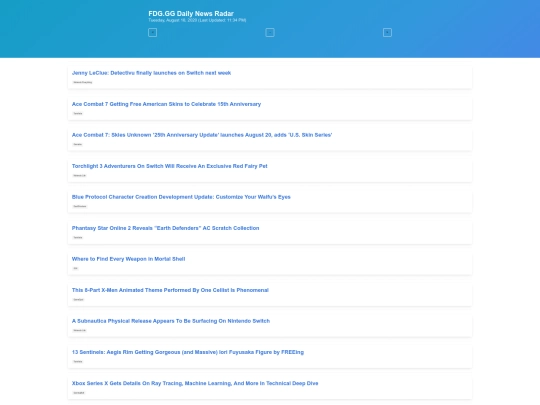Click the FDG.GG Daily News Radar title

pos(191,13)
